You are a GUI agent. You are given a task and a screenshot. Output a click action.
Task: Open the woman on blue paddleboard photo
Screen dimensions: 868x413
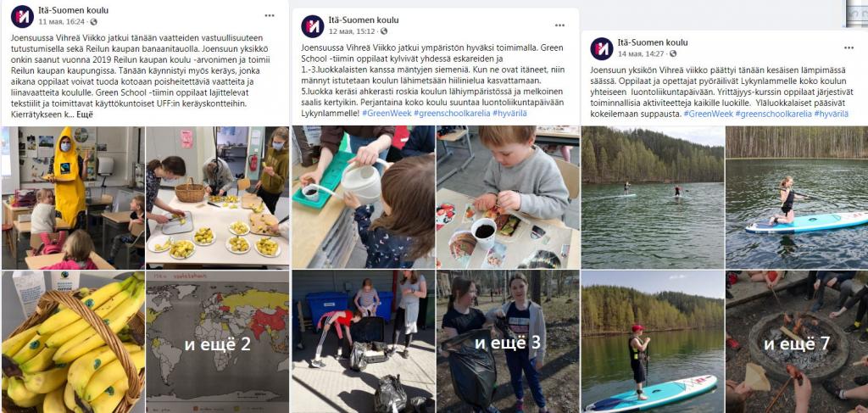coord(797,198)
